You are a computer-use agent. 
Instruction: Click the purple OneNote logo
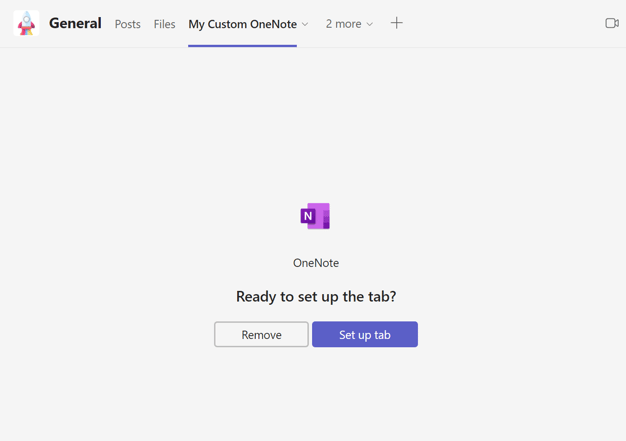(317, 216)
